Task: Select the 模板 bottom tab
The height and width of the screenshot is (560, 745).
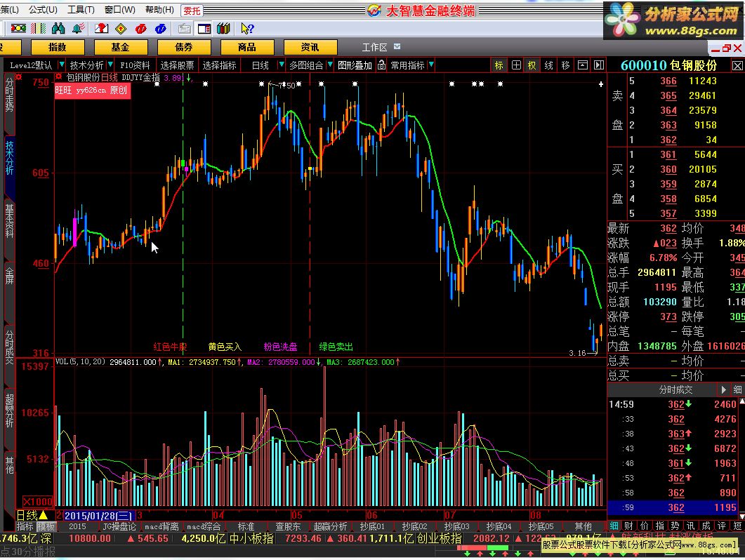Action: pyautogui.click(x=46, y=526)
